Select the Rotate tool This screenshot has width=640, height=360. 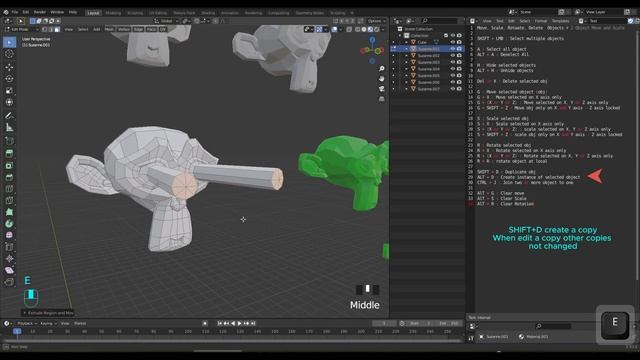point(9,78)
